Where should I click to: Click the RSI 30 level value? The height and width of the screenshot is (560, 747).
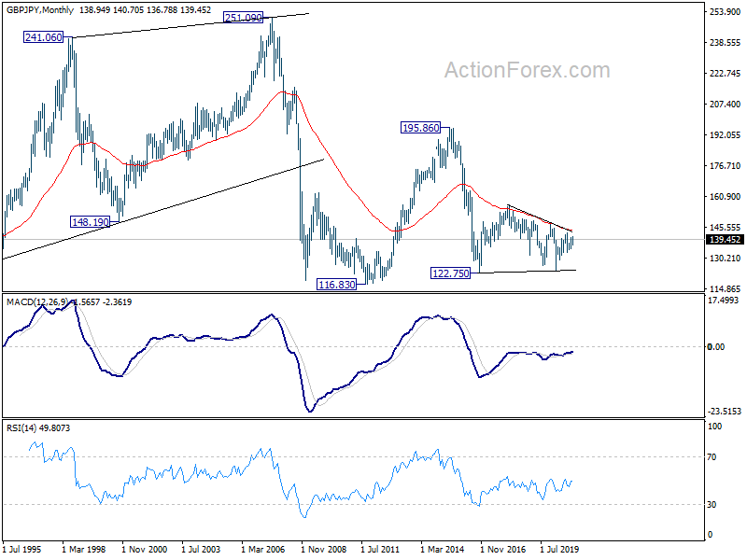(x=712, y=504)
